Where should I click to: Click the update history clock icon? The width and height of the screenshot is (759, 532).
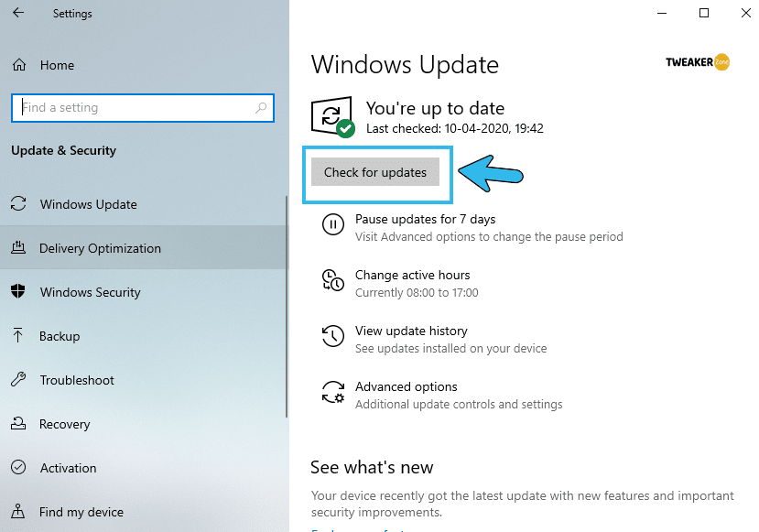click(333, 336)
